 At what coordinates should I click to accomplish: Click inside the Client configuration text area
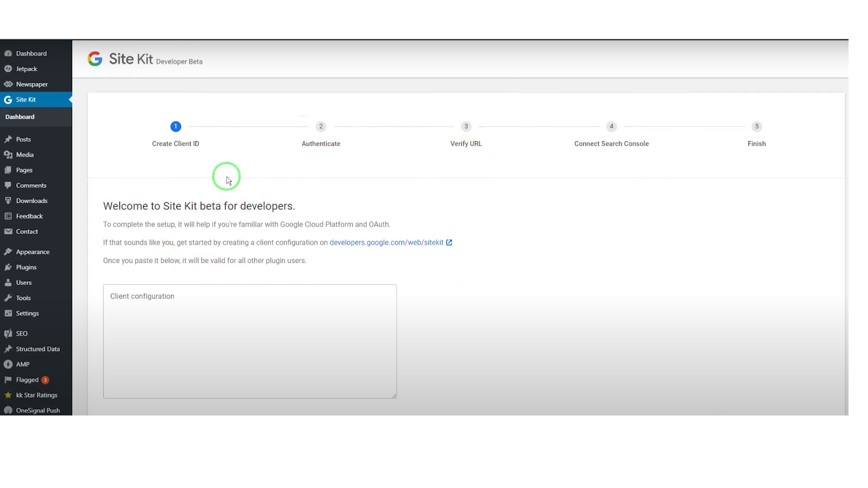point(250,342)
